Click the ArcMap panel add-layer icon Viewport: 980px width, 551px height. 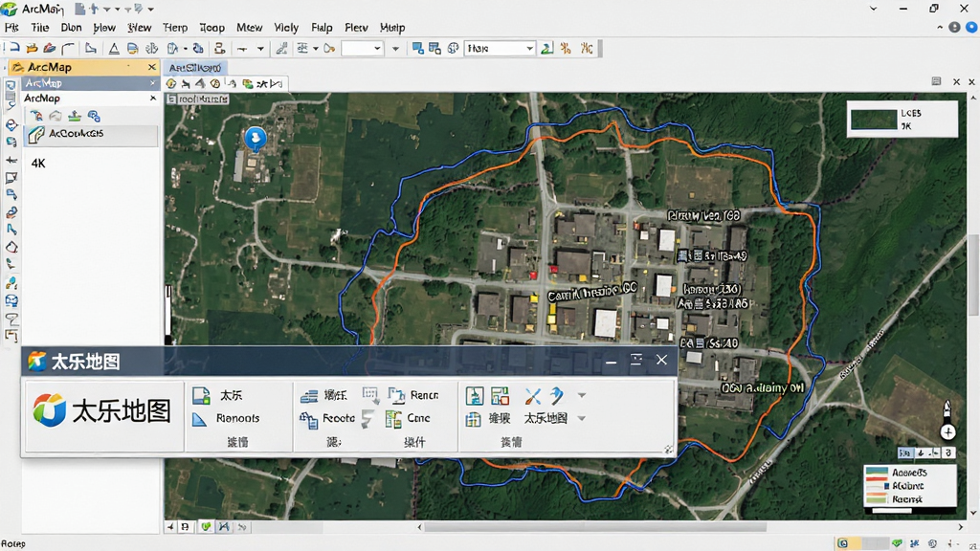click(x=36, y=116)
